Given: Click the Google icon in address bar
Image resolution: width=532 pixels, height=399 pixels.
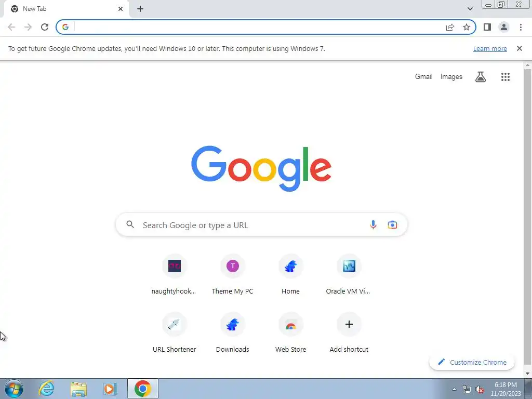Looking at the screenshot, I should pyautogui.click(x=65, y=27).
